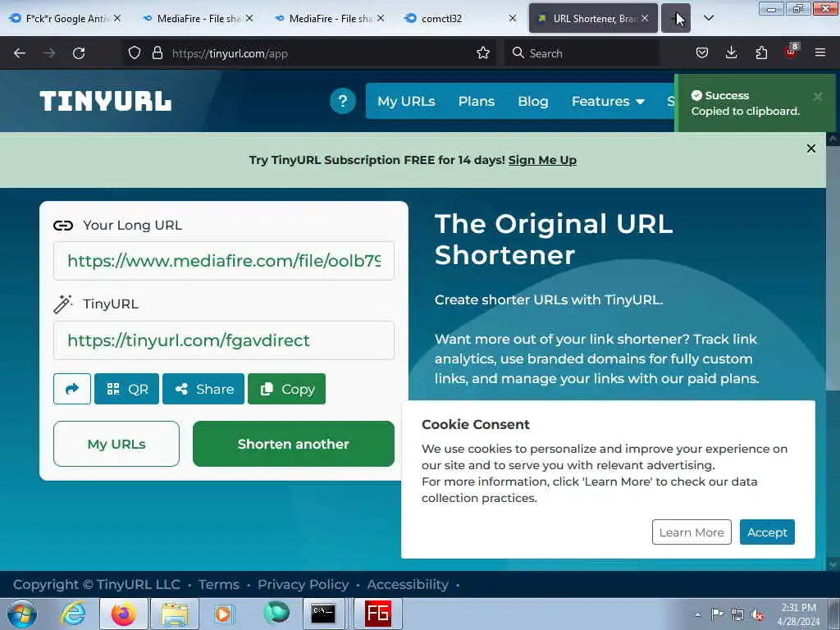Click the Your Long URL input field
This screenshot has height=630, width=840.
[224, 261]
